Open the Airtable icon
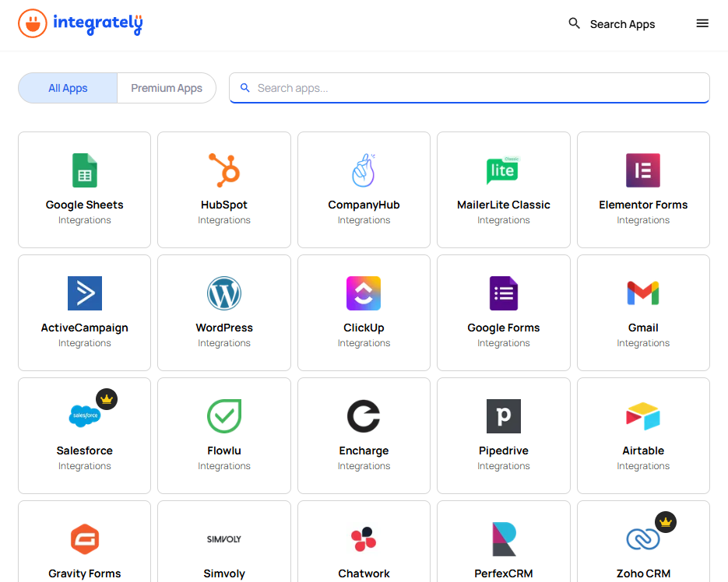Image resolution: width=728 pixels, height=582 pixels. (x=643, y=416)
